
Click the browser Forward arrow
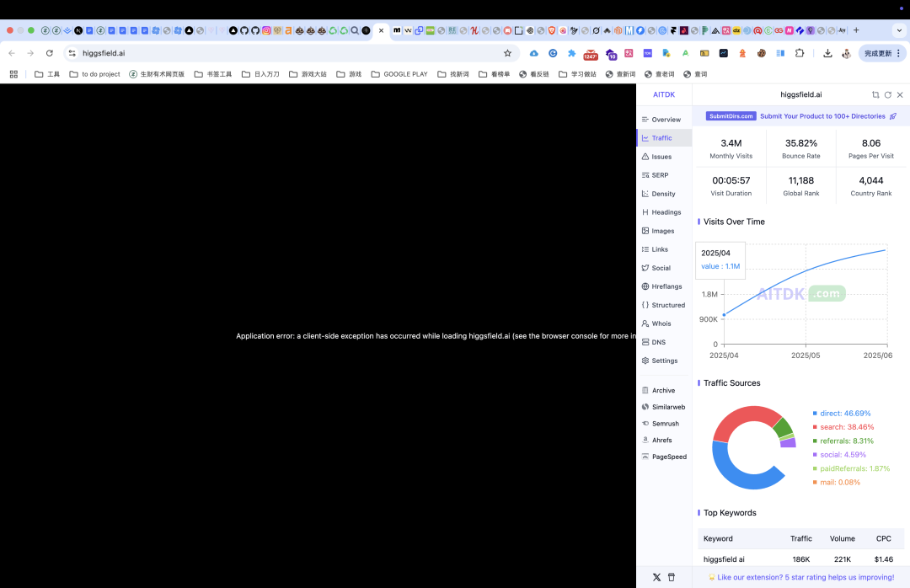pos(30,53)
